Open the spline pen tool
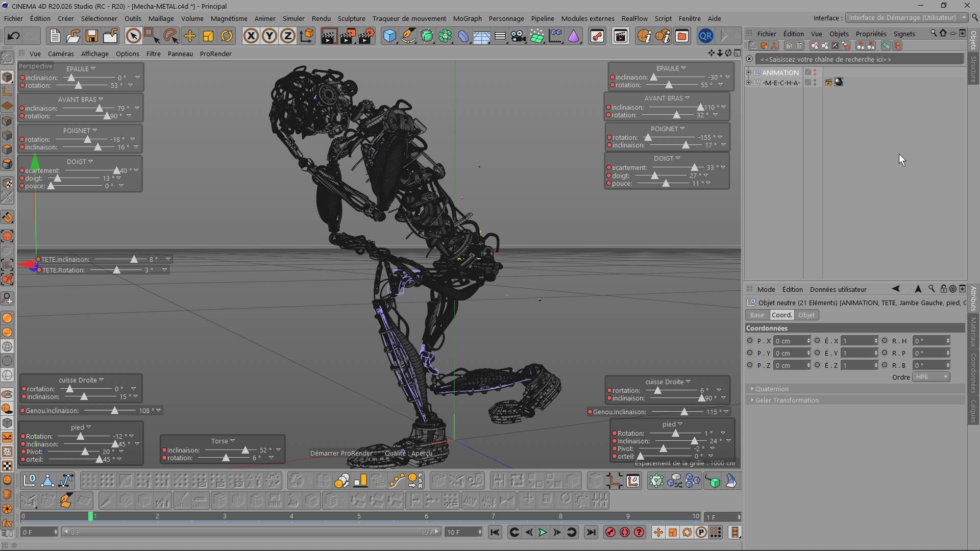The width and height of the screenshot is (980, 551). [x=408, y=36]
